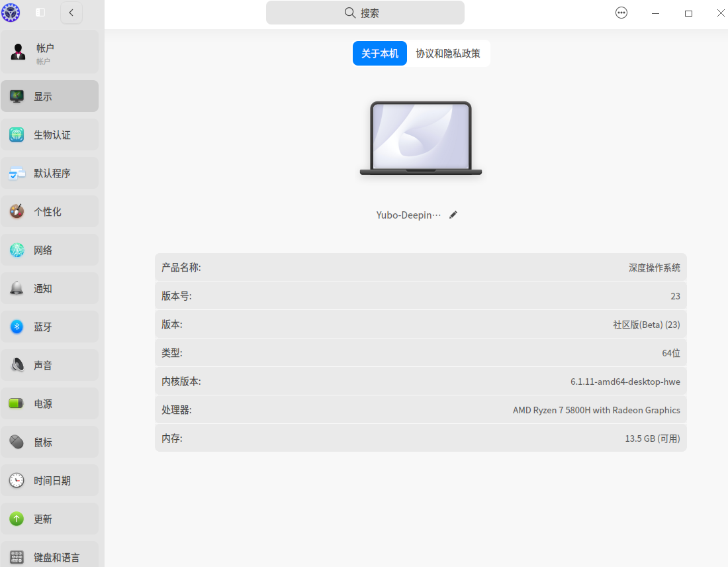
Task: Click the 网络 globe icon
Action: point(17,250)
